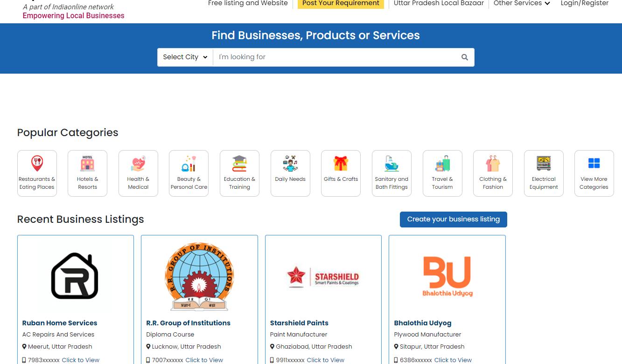Screen dimensions: 622x364
Task: Open Uttar Pradesh Local Bazaar menu item
Action: [x=439, y=3]
